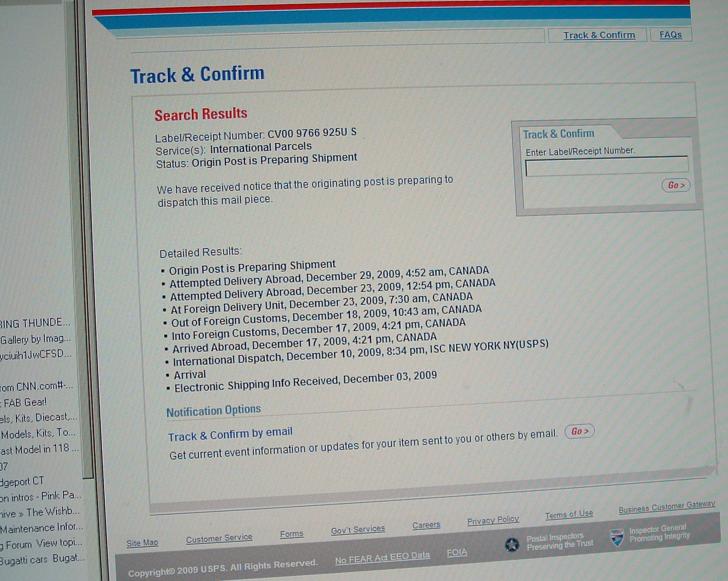The image size is (728, 581).
Task: Open the FAQs link
Action: pos(670,35)
